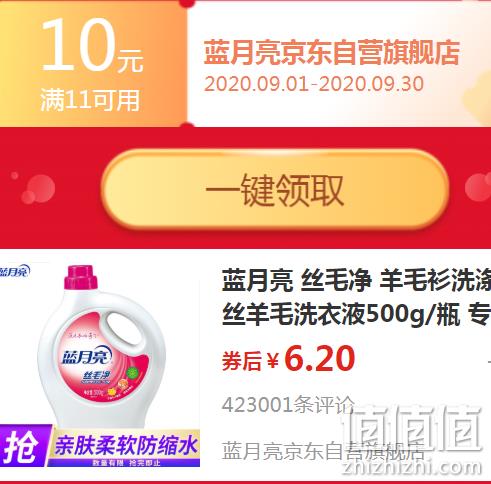This screenshot has width=491, height=484.
Task: Open 蓝月亮京东自营旗舰店 coupon store title
Action: (332, 52)
